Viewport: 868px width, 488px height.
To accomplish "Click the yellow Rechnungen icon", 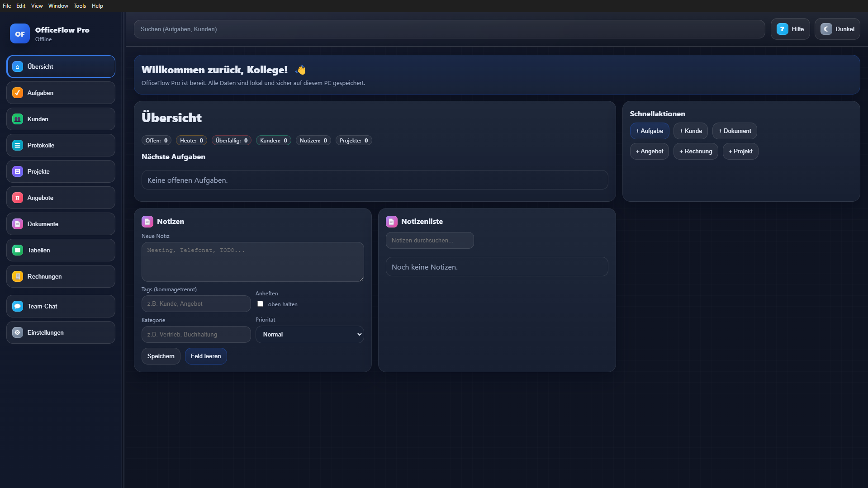I will coord(18,276).
